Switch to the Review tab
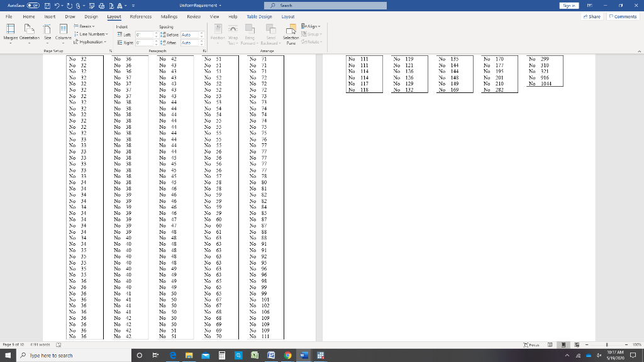644x362 pixels. tap(194, 16)
